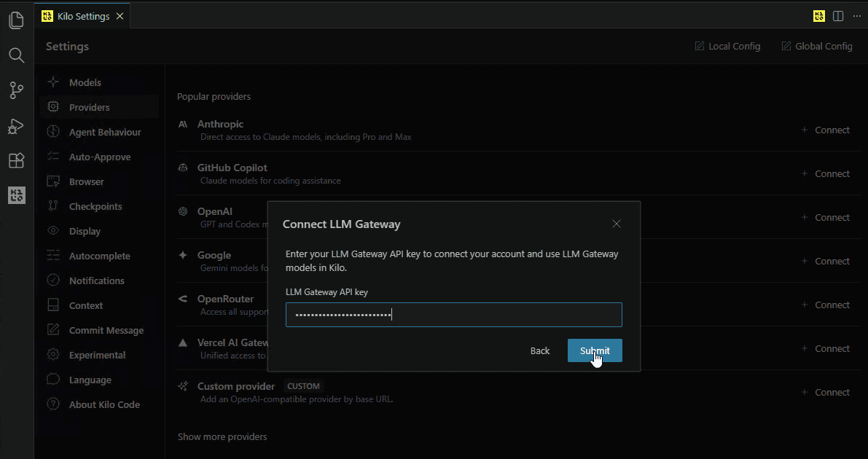868x459 pixels.
Task: Close the Kilo Settings tab
Action: (x=120, y=17)
